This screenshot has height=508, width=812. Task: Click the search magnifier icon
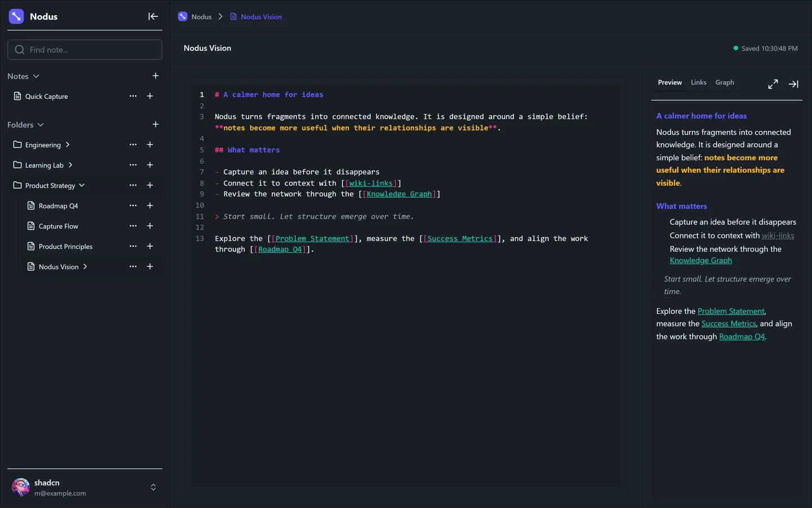coord(20,50)
